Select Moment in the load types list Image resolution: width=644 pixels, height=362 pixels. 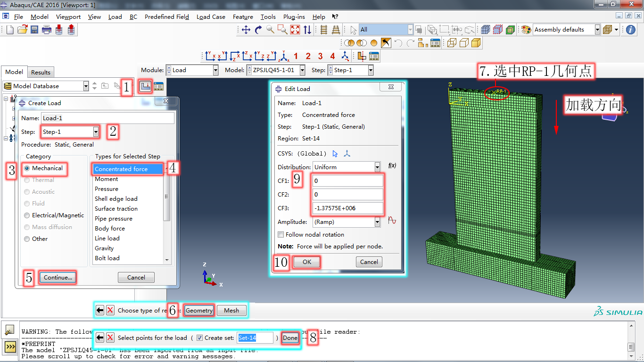click(x=107, y=179)
